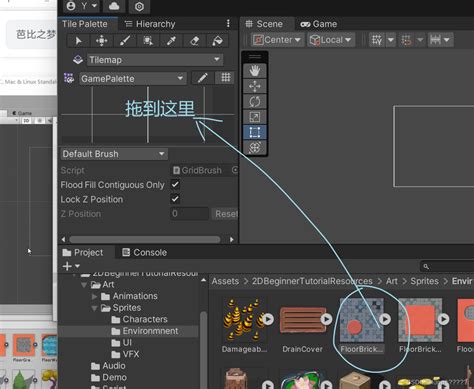
Task: Toggle palette edit pencil button
Action: [x=202, y=78]
